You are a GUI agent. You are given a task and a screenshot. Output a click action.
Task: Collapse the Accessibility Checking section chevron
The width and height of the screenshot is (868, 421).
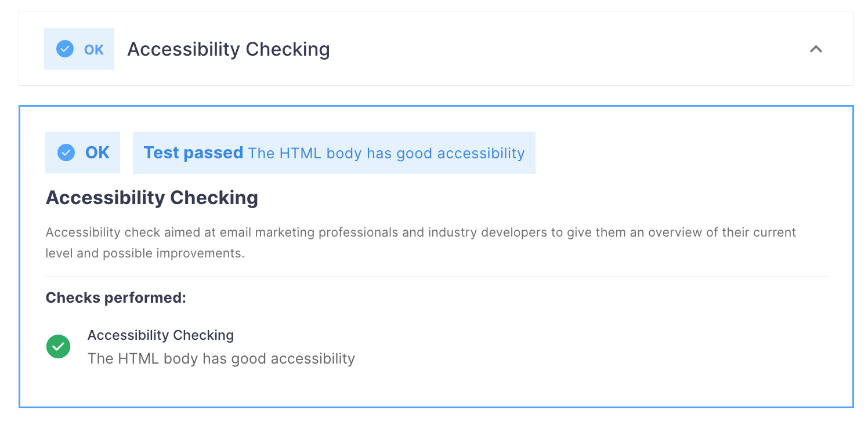(816, 49)
